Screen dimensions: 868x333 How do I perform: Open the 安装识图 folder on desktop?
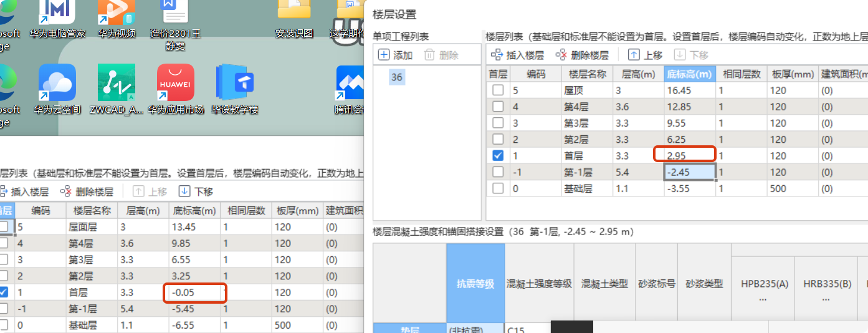tap(294, 17)
